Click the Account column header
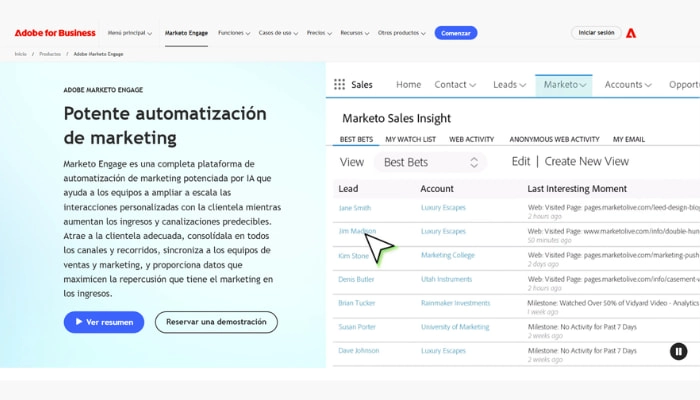 437,189
